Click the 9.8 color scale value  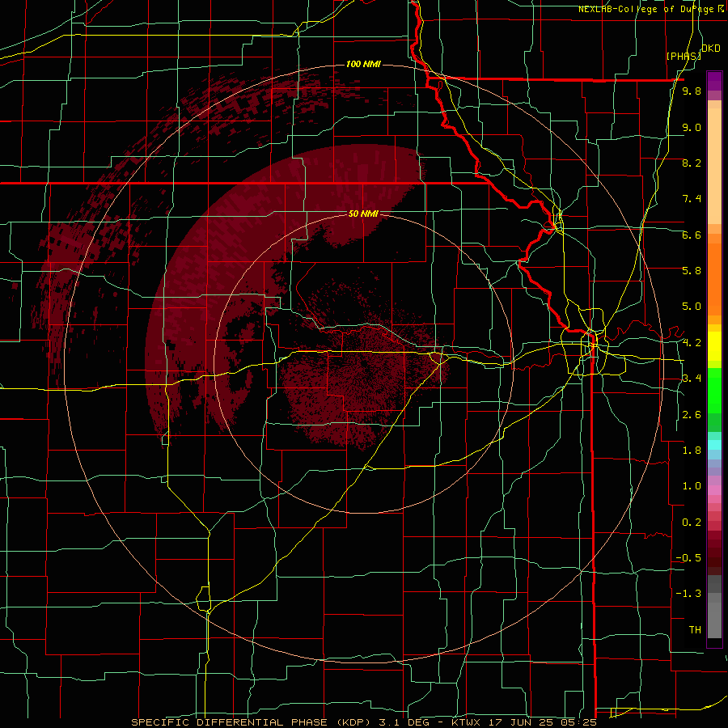pos(692,91)
